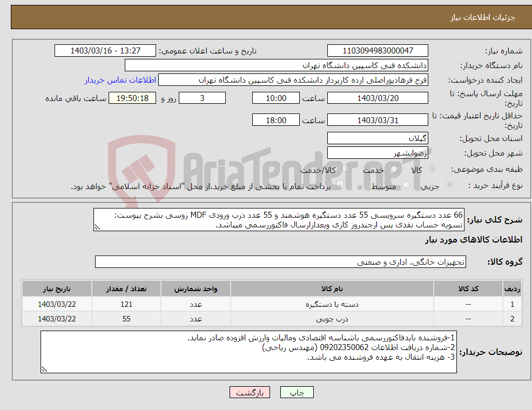Click the row number 2 cell
Screen dimensions: 532x410
click(x=513, y=319)
